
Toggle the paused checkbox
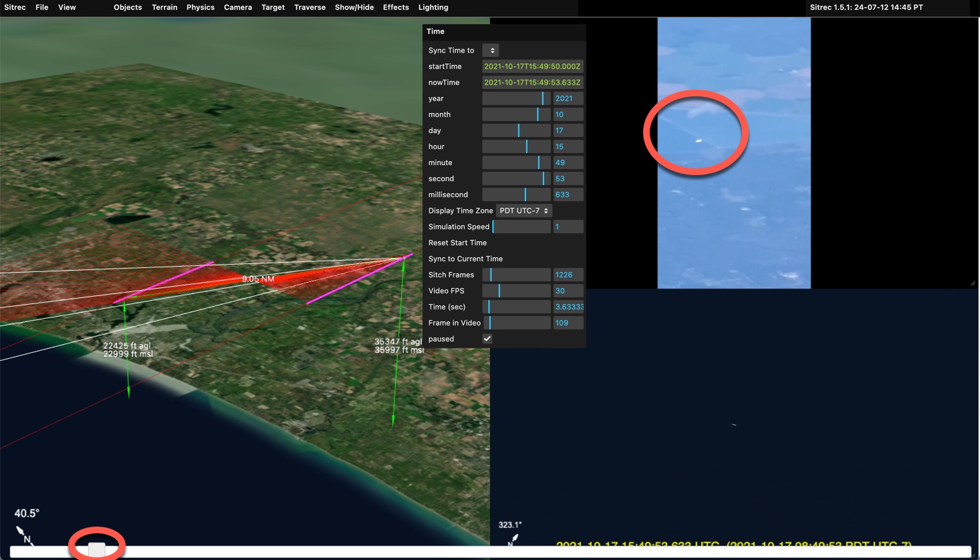487,339
